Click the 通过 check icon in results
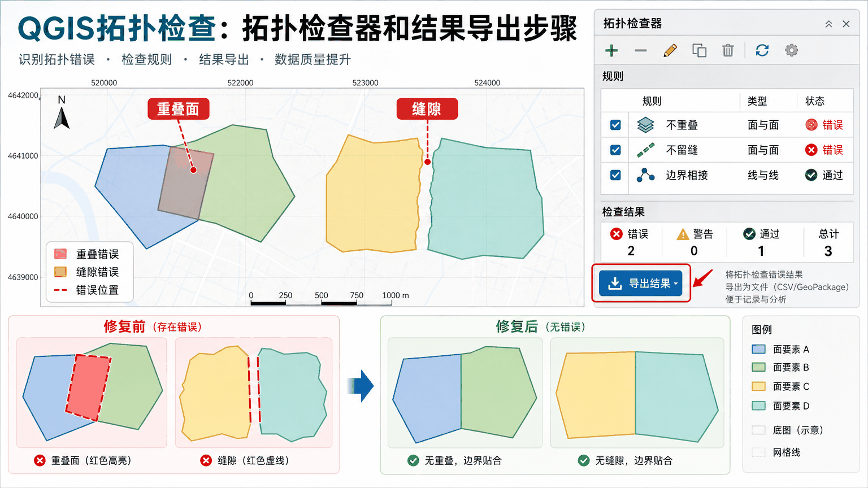This screenshot has height=488, width=868. click(x=749, y=234)
